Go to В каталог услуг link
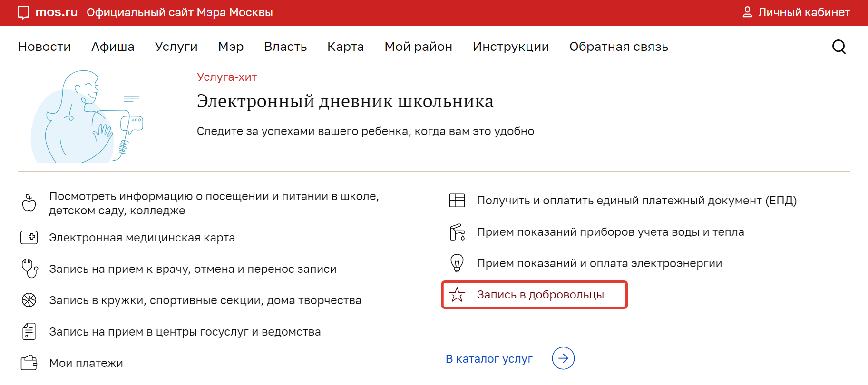 [489, 359]
